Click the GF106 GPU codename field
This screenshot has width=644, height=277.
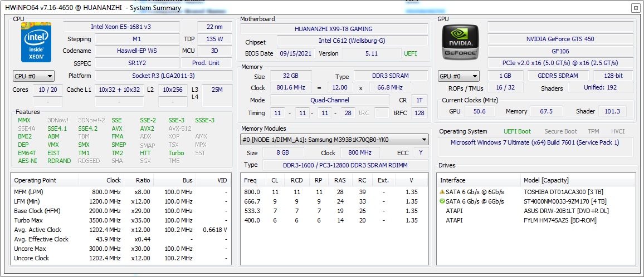(560, 51)
